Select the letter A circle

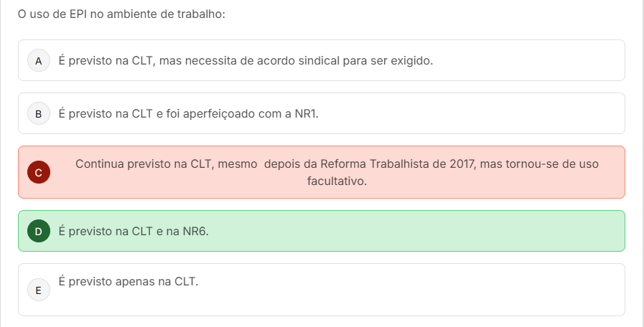point(39,61)
